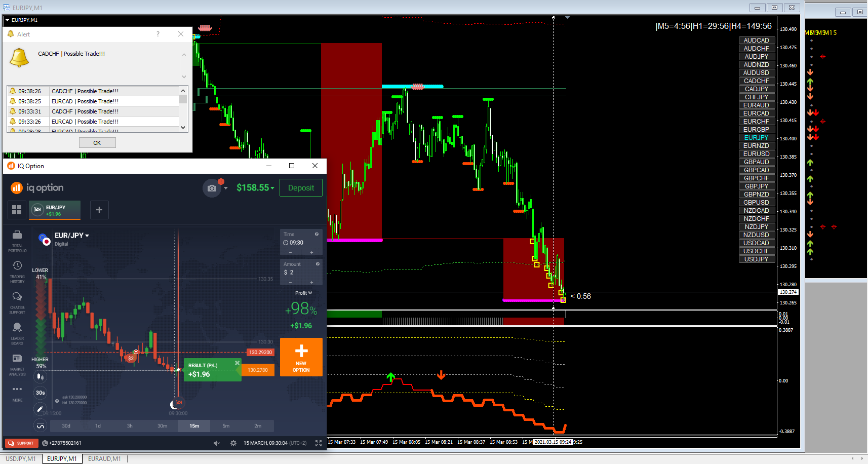868x464 pixels.
Task: Increase the trade Amount with plus
Action: coord(311,282)
